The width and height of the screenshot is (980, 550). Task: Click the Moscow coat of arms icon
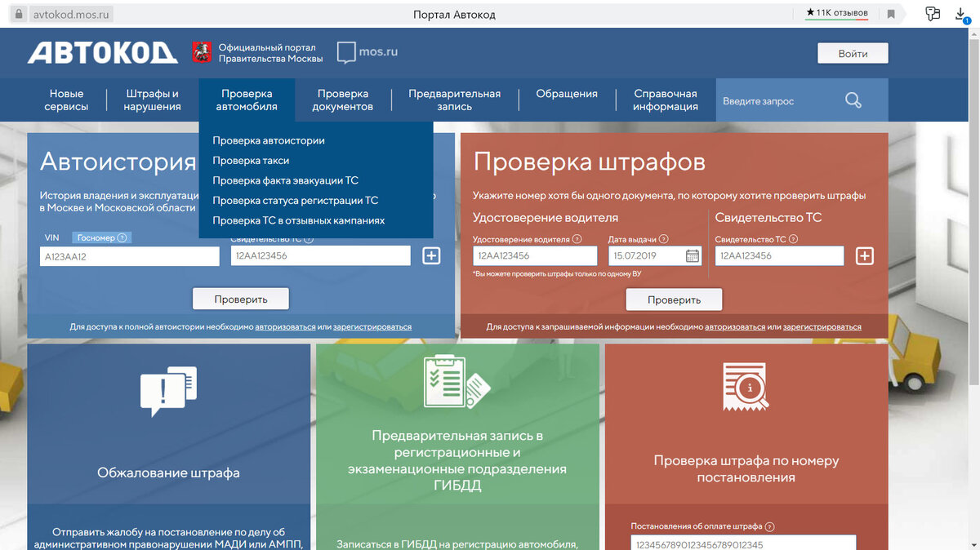coord(202,53)
